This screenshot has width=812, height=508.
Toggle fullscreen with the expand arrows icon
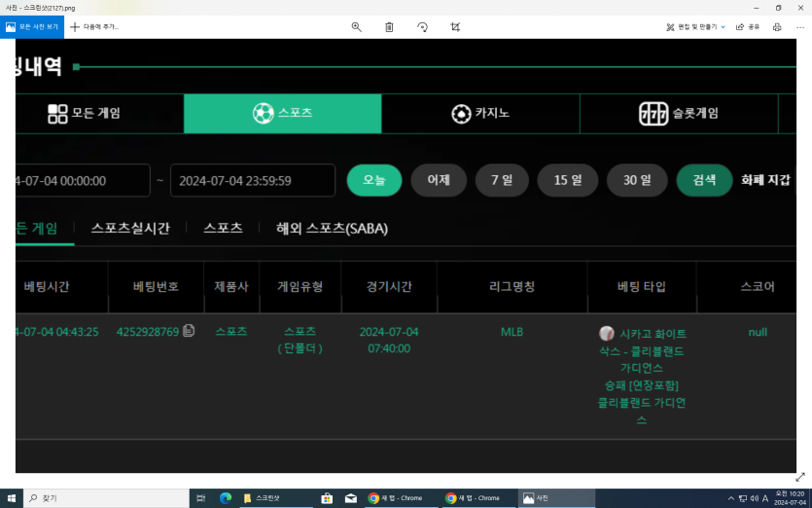(800, 477)
